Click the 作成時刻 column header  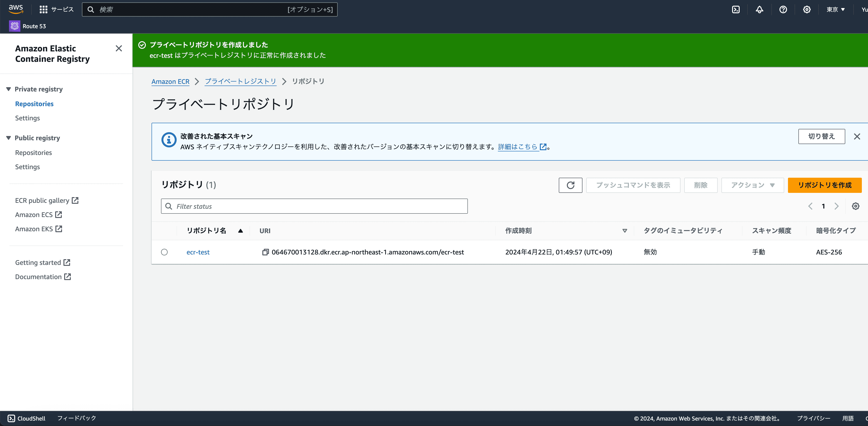518,231
